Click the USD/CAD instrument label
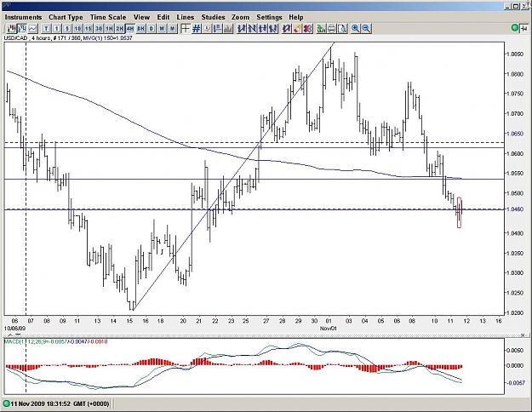Image resolution: width=532 pixels, height=412 pixels. tap(15, 38)
